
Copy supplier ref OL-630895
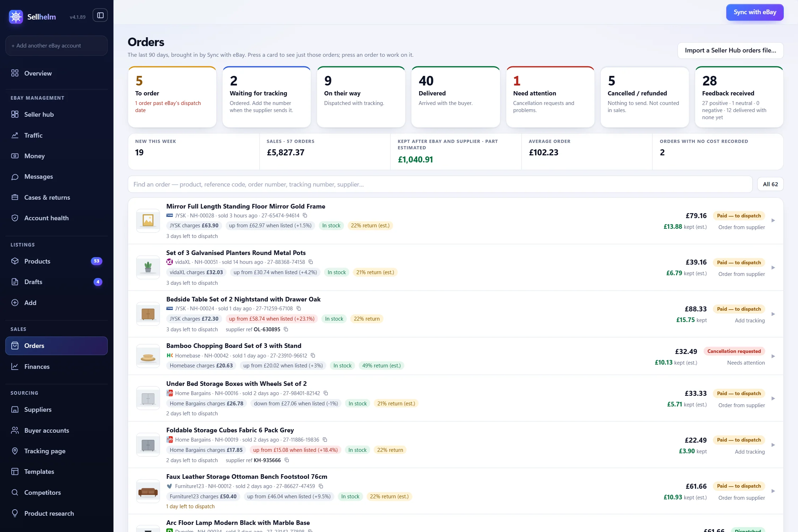pos(286,329)
